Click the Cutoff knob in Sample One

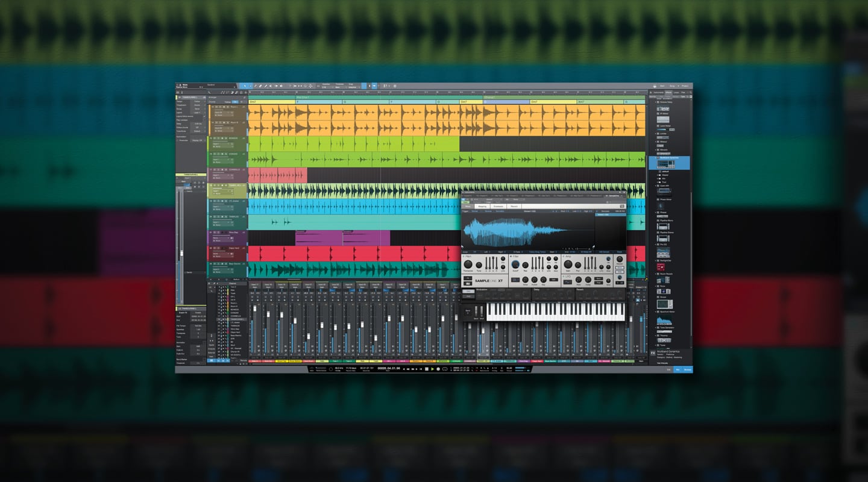(x=515, y=264)
